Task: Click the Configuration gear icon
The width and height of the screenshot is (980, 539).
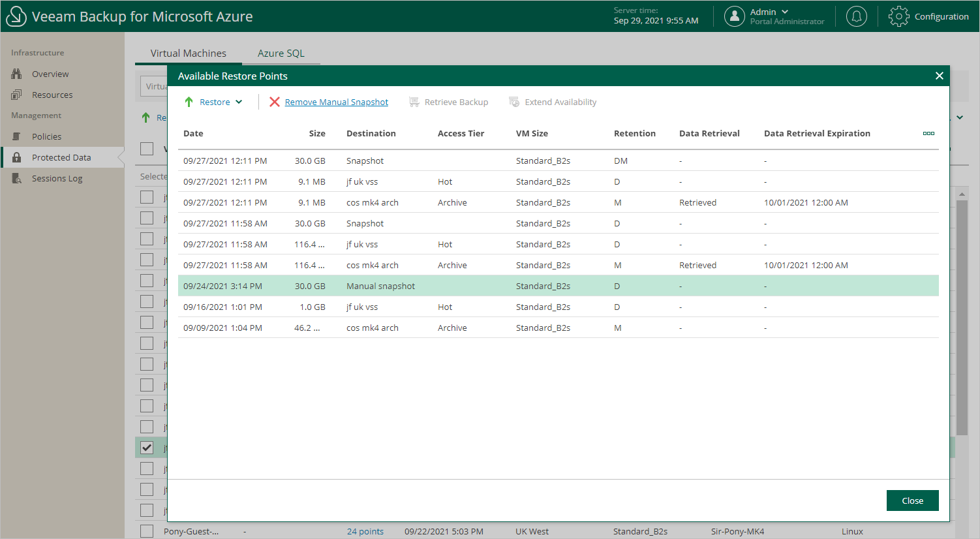Action: point(898,16)
